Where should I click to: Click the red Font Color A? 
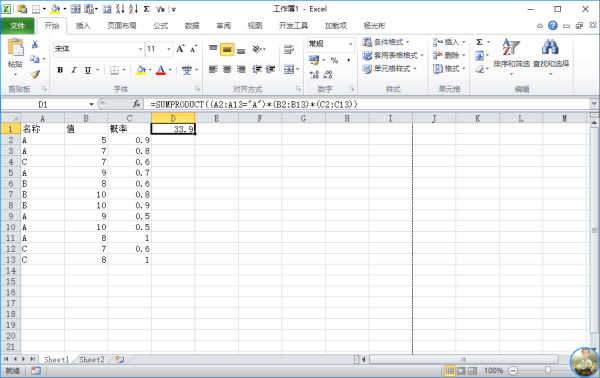tap(161, 70)
